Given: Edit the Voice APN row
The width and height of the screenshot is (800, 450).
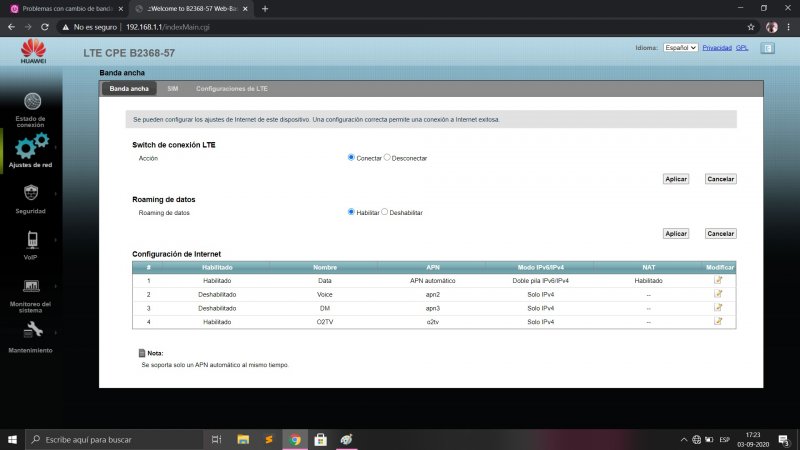Looking at the screenshot, I should tap(718, 294).
